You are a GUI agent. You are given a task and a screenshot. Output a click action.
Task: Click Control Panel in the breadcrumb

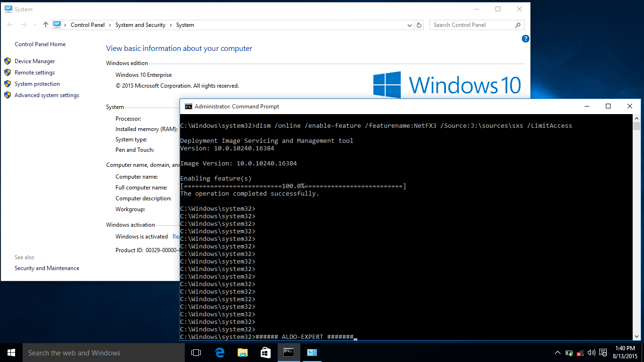point(88,25)
